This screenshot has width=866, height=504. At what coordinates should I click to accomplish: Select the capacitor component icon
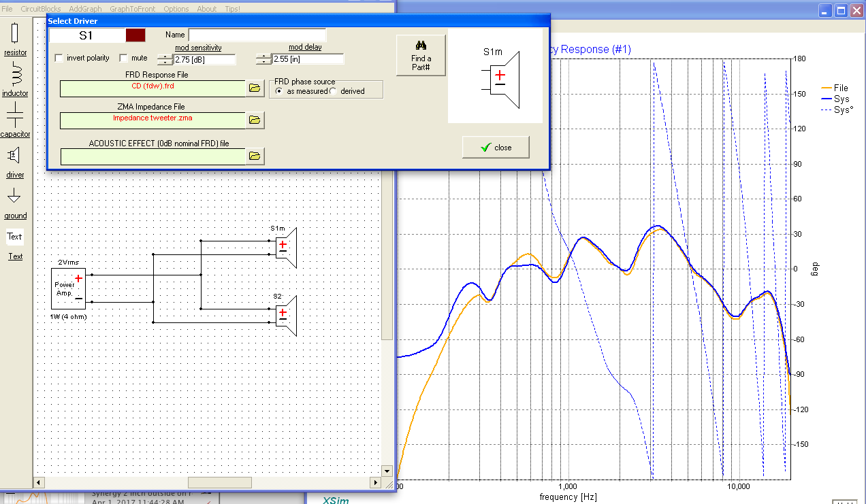pyautogui.click(x=14, y=115)
